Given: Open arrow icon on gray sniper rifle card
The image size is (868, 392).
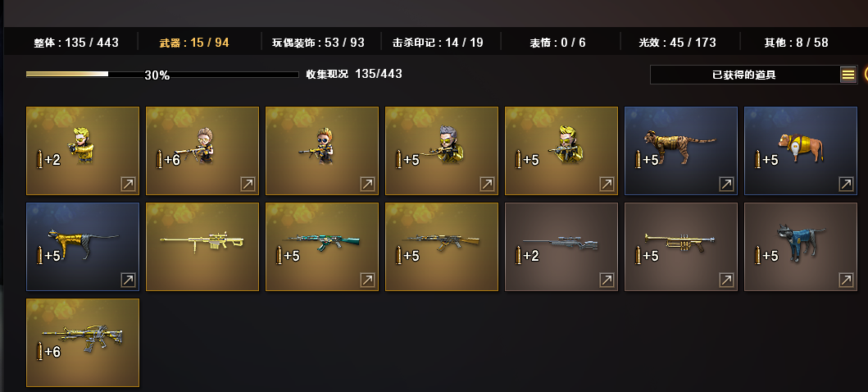Looking at the screenshot, I should (x=607, y=280).
